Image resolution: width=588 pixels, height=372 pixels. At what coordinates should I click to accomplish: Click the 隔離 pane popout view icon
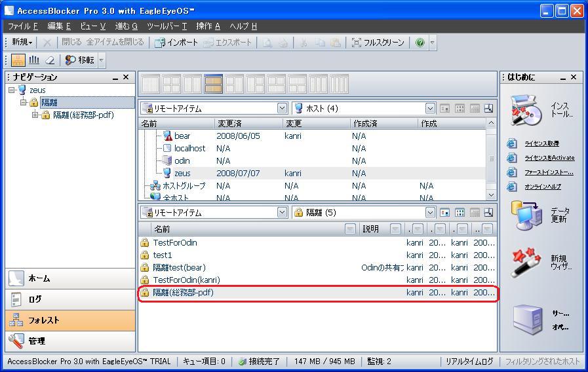[x=488, y=212]
